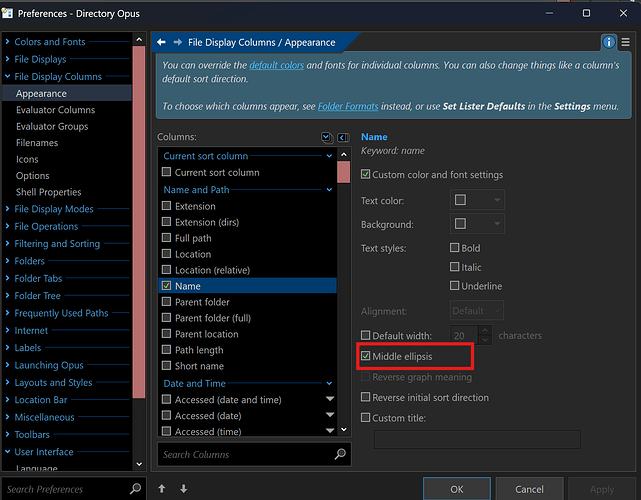Click the OK button
641x500 pixels.
[x=457, y=489]
